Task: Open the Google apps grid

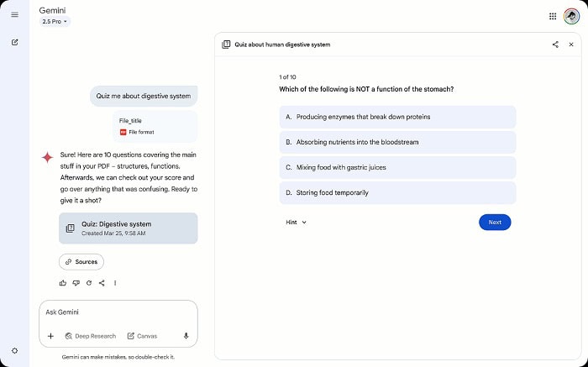Action: click(552, 15)
